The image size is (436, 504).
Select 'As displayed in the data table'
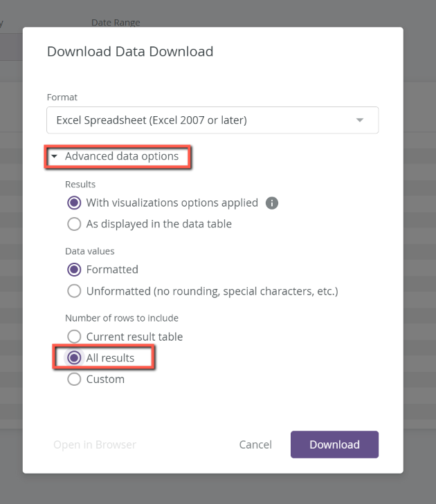tap(74, 224)
